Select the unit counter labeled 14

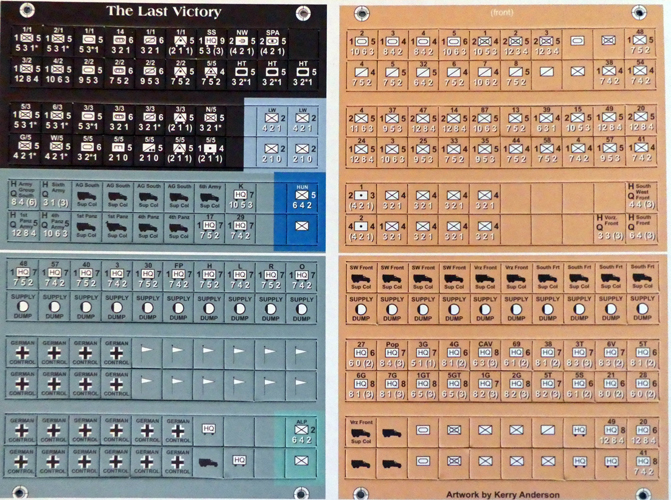click(x=119, y=42)
